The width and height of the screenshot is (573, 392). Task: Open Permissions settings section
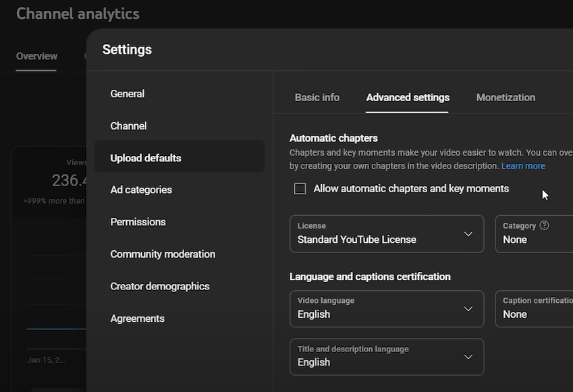click(138, 222)
